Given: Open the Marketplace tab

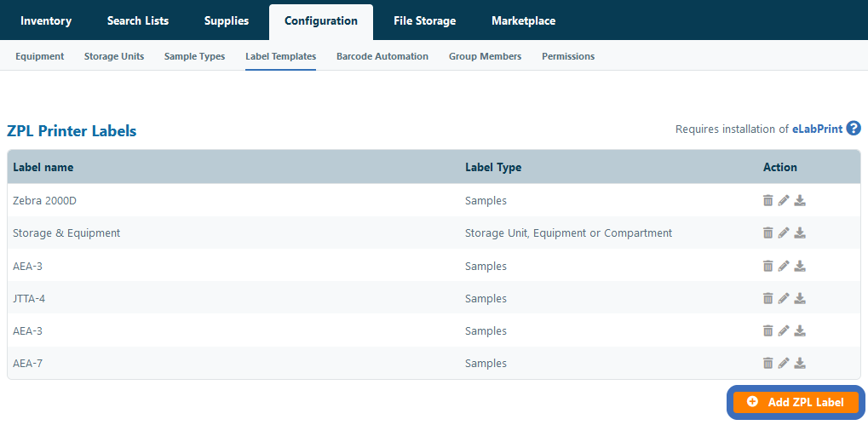Looking at the screenshot, I should click(524, 21).
